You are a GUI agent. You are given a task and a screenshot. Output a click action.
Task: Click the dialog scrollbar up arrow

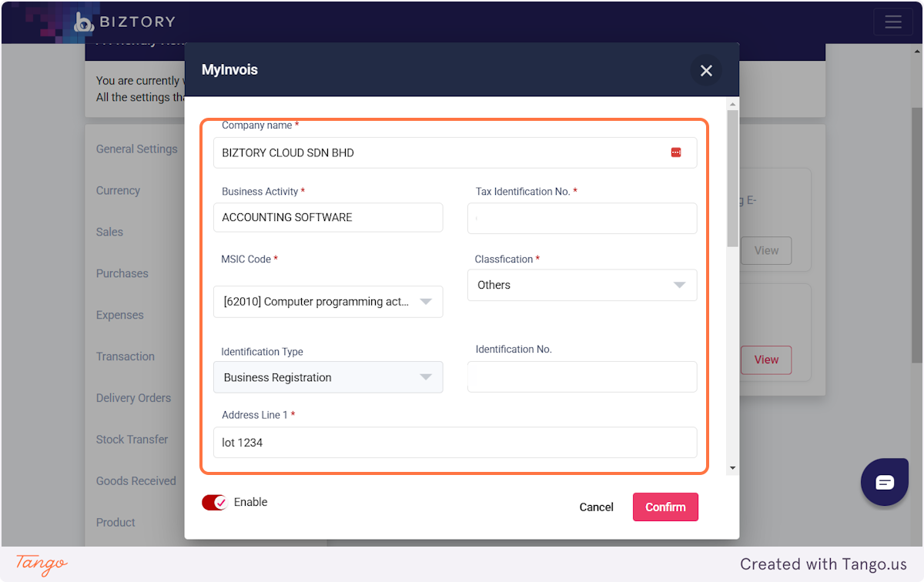click(x=732, y=104)
